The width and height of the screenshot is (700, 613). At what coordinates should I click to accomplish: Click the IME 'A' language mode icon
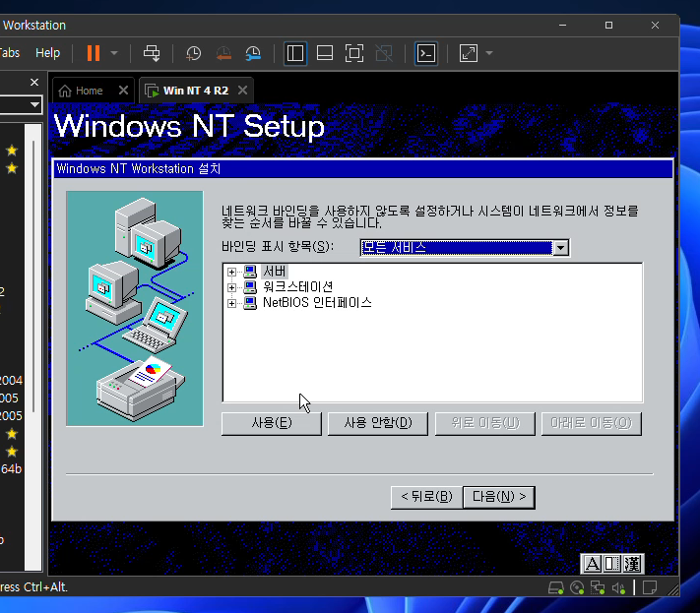pyautogui.click(x=593, y=564)
